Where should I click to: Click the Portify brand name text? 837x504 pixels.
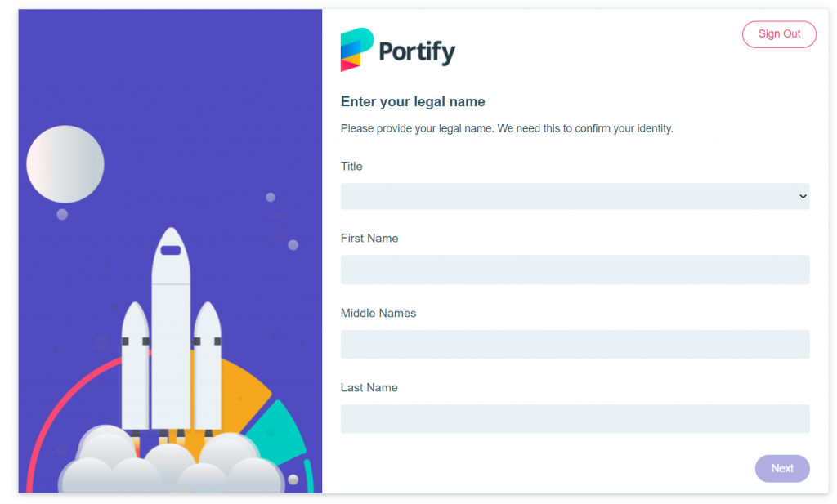[x=417, y=52]
